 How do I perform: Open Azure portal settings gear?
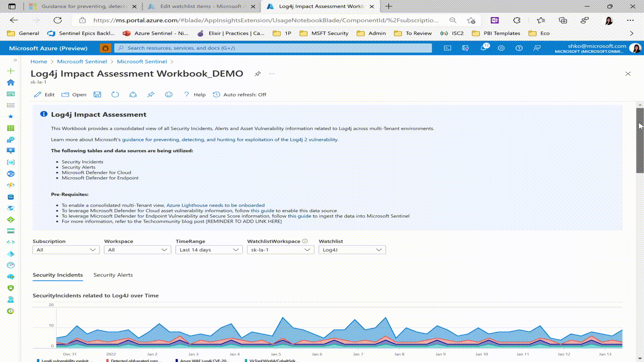501,48
